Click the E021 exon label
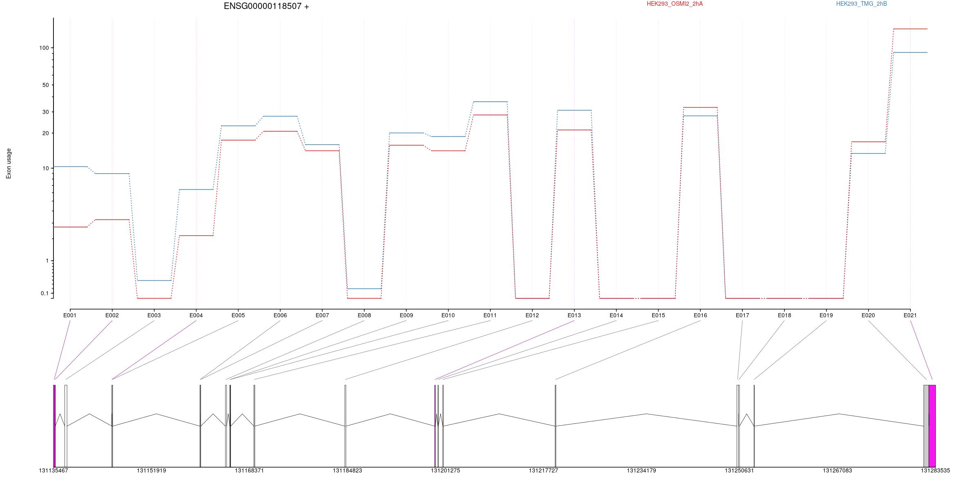Viewport: 980px width, 490px height. click(x=910, y=315)
